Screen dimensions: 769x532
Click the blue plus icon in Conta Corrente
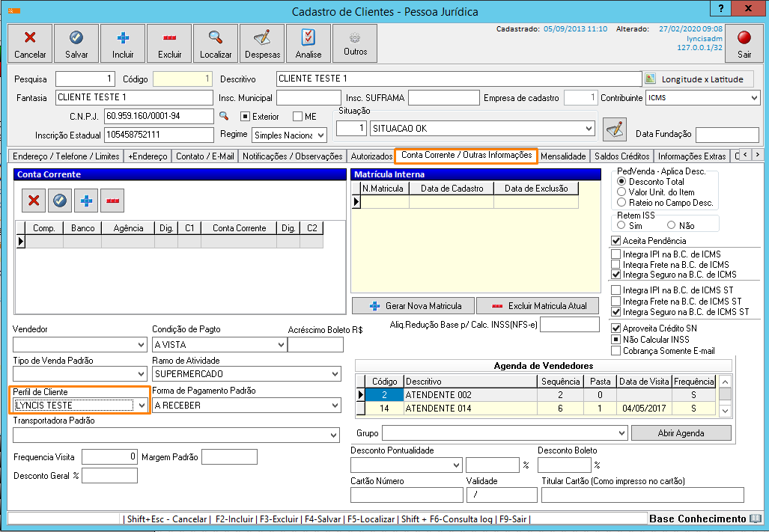[87, 200]
